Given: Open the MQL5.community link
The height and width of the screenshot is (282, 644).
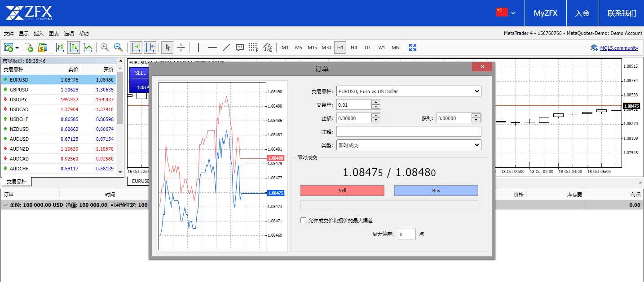Looking at the screenshot, I should click(619, 48).
